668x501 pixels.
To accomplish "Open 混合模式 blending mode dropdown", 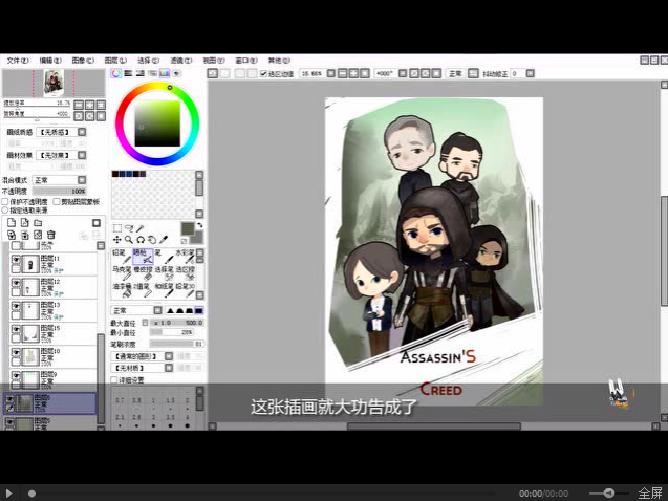I will tap(60, 180).
